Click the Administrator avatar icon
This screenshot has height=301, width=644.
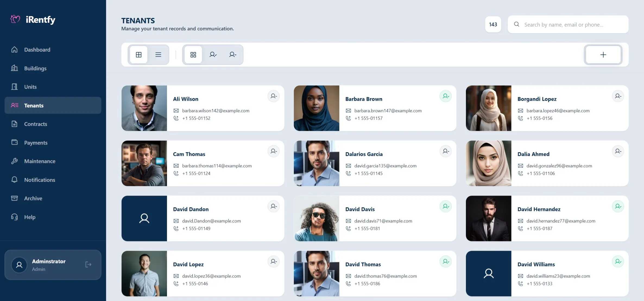[19, 265]
